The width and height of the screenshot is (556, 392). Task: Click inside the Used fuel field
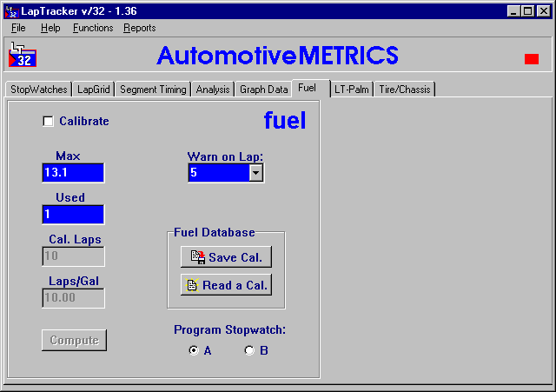click(73, 215)
